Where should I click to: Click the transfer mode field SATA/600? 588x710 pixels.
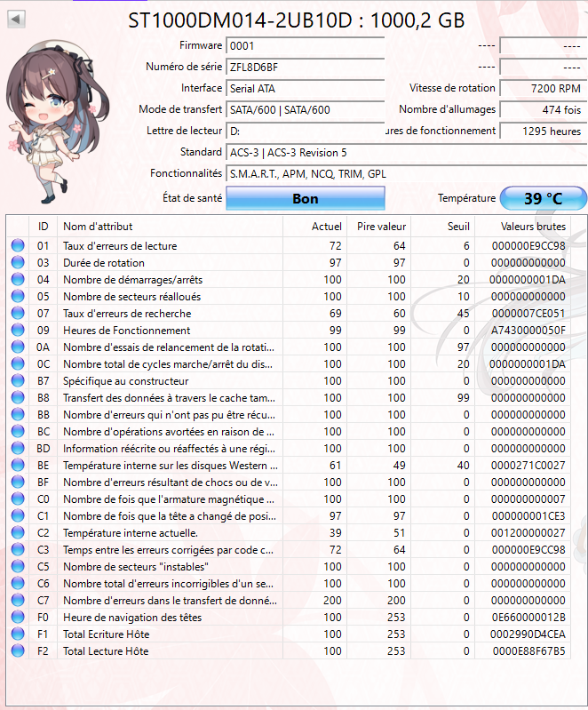[306, 109]
